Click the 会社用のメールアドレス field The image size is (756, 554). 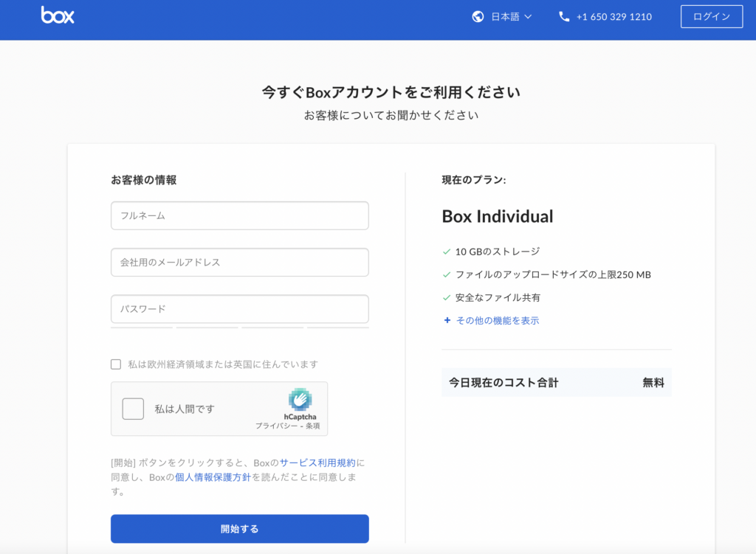tap(240, 263)
